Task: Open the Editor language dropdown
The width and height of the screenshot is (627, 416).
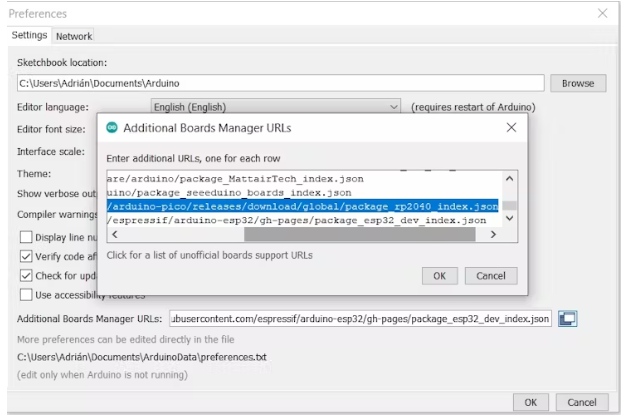Action: 275,107
